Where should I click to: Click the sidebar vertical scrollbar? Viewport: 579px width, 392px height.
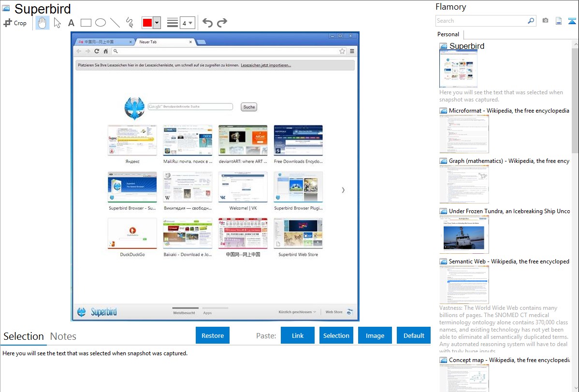[x=575, y=100]
